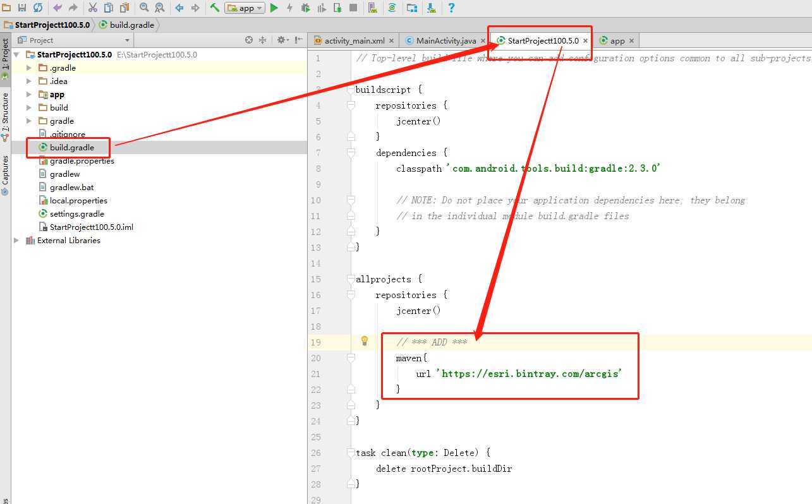Image resolution: width=812 pixels, height=504 pixels.
Task: Click the Save All toolbar icon
Action: (22, 8)
